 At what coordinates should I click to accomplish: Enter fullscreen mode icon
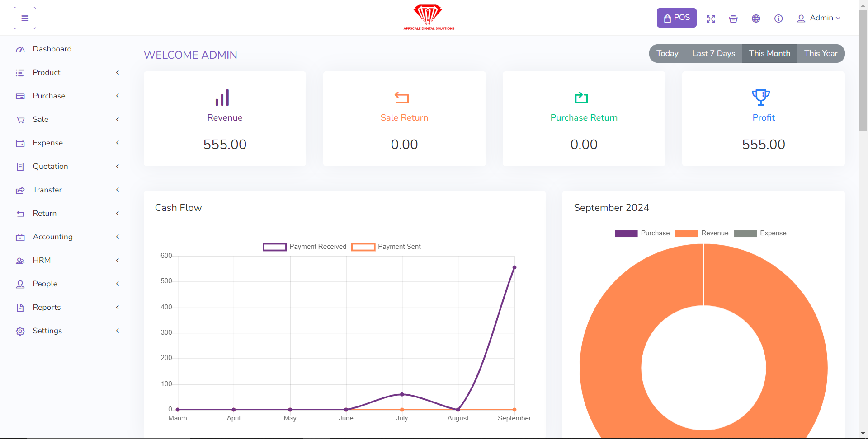point(711,19)
